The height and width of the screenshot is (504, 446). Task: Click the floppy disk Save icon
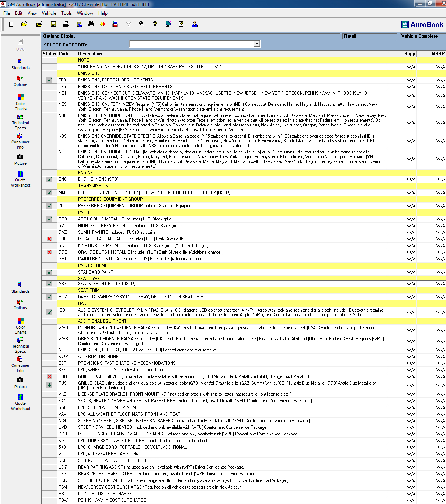[53, 24]
